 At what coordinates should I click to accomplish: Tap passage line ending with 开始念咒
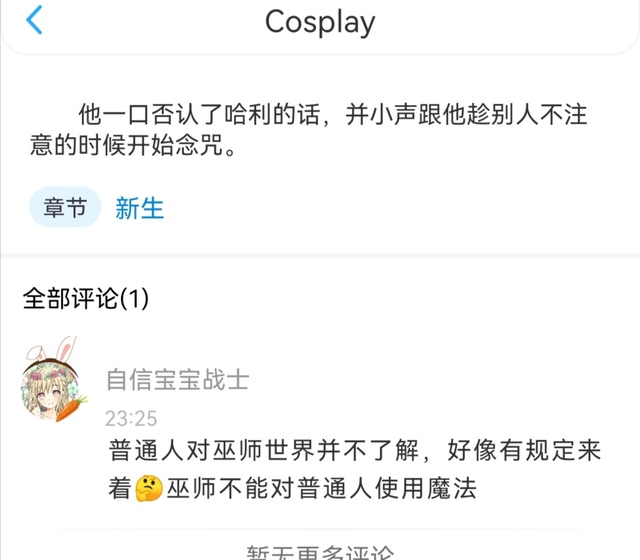pos(133,145)
